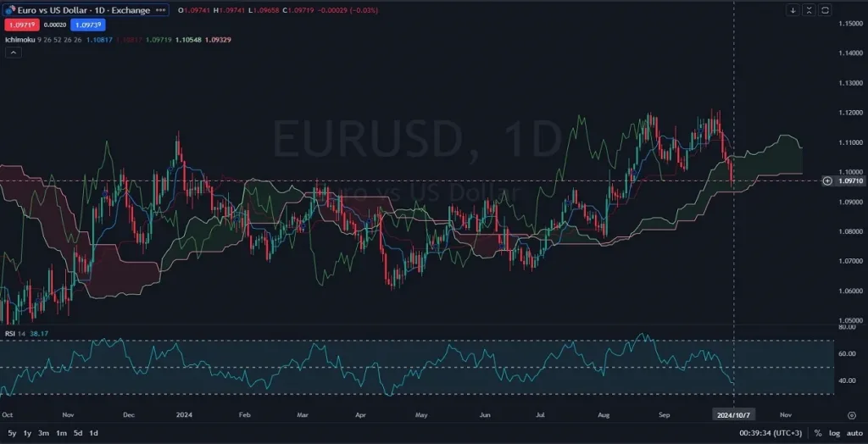Screen dimensions: 868x444
Task: Select the 5y date range
Action: coord(12,433)
